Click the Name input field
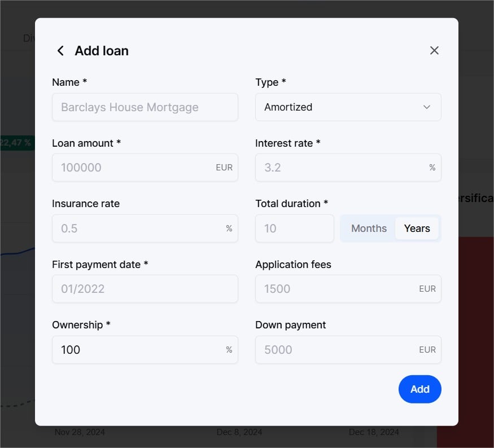The height and width of the screenshot is (448, 494). (x=145, y=107)
